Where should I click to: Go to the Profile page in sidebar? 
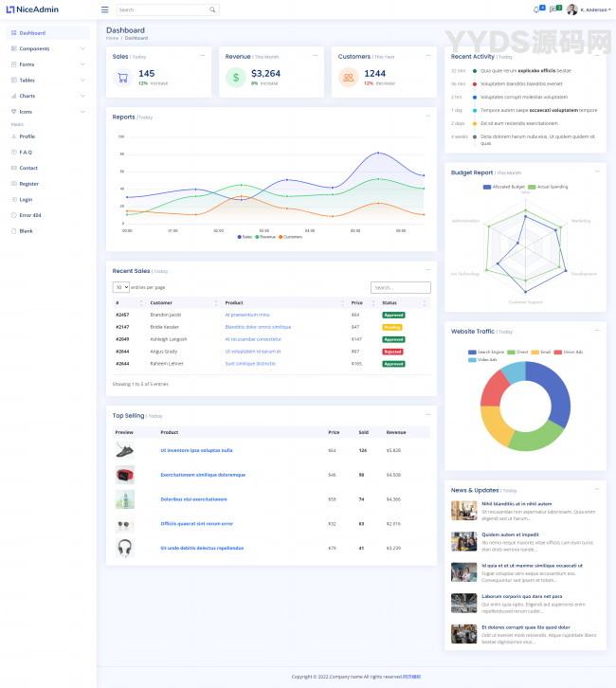pyautogui.click(x=27, y=136)
